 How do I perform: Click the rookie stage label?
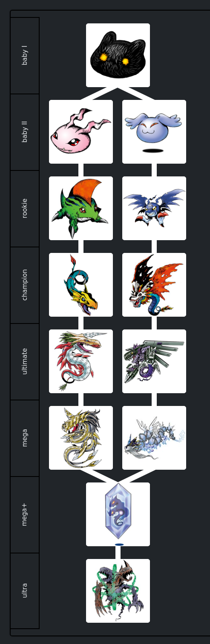click(x=25, y=209)
